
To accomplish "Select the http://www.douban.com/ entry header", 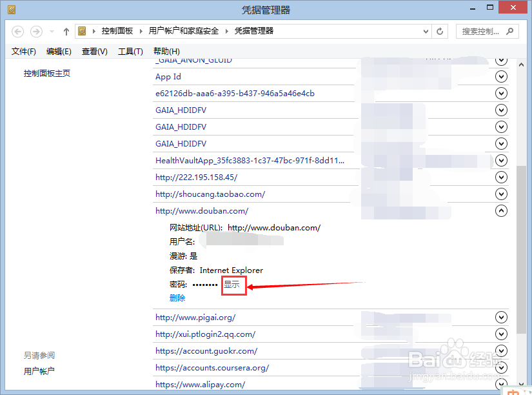I will point(202,211).
